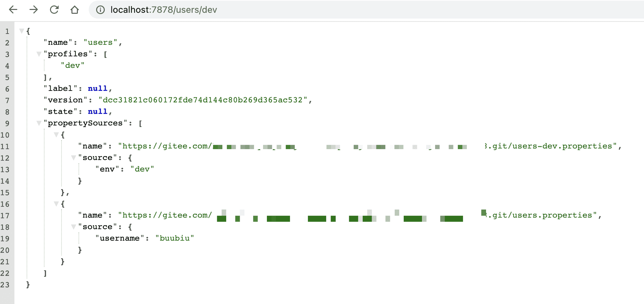This screenshot has height=304, width=644.
Task: Collapse the second propertySources object
Action: 56,204
